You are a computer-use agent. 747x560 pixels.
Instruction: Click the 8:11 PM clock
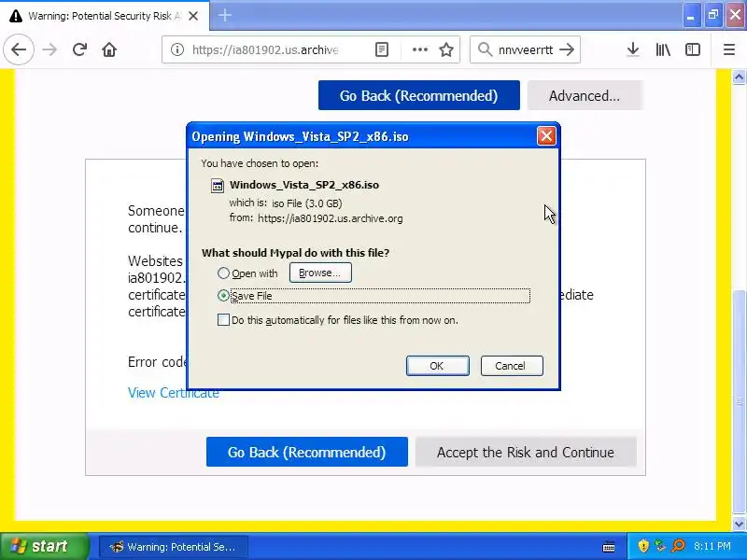pyautogui.click(x=712, y=546)
